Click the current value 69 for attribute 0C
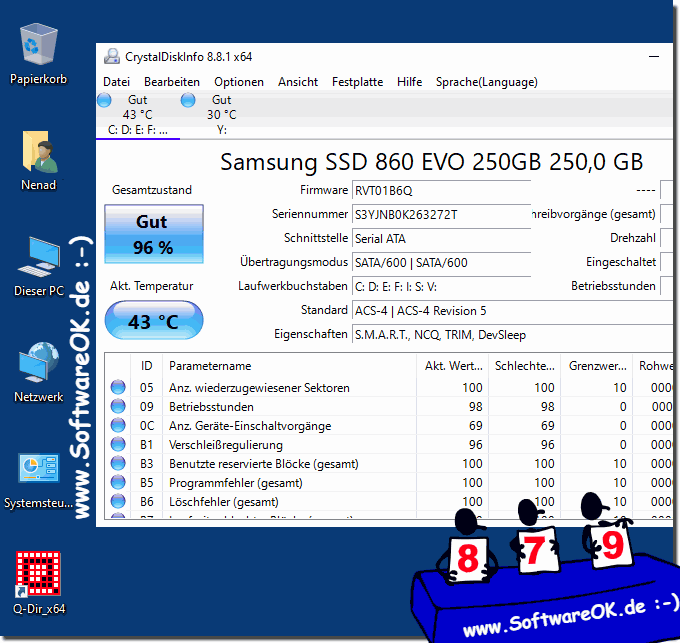680x643 pixels. pyautogui.click(x=476, y=425)
